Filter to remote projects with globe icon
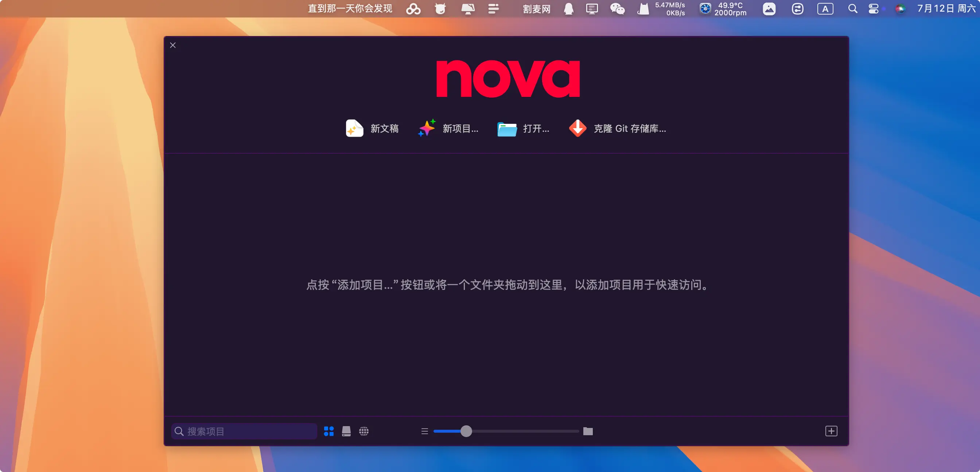Screen dimensions: 980x472 click(x=364, y=431)
